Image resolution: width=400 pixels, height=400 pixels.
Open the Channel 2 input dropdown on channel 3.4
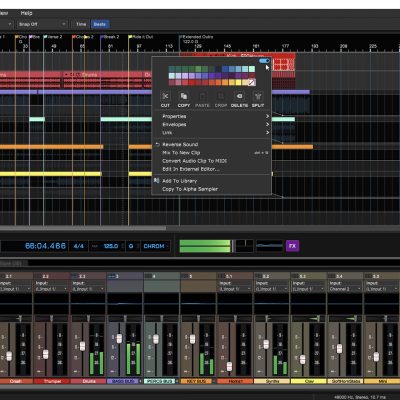pyautogui.click(x=345, y=289)
